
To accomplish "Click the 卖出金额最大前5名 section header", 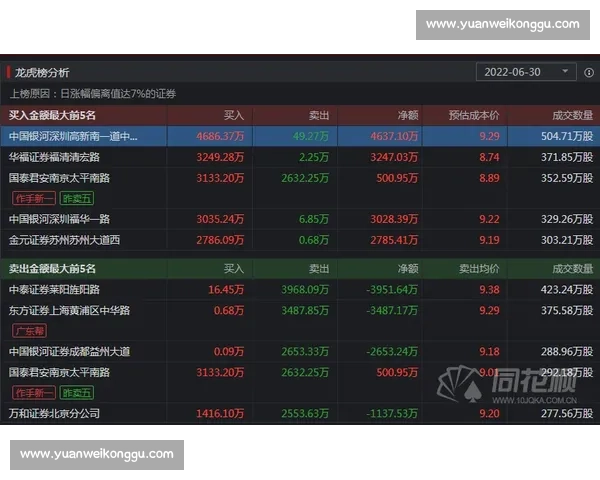I will 52,269.
